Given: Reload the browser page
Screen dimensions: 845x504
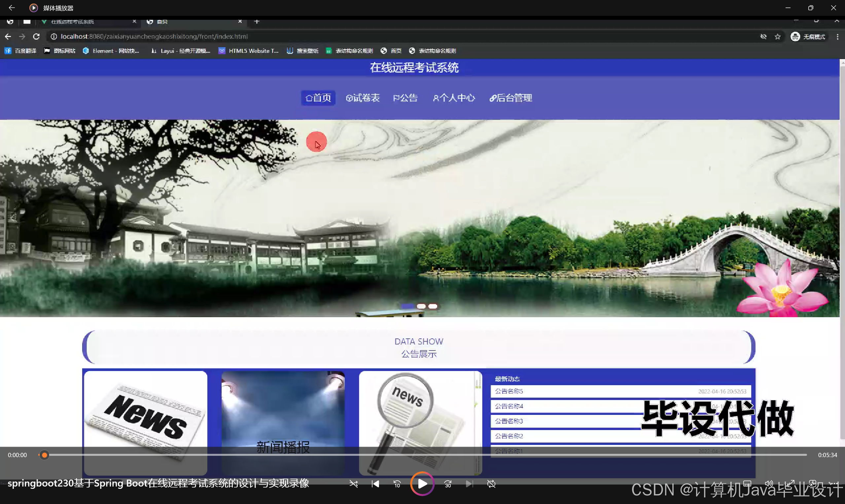Looking at the screenshot, I should [36, 36].
